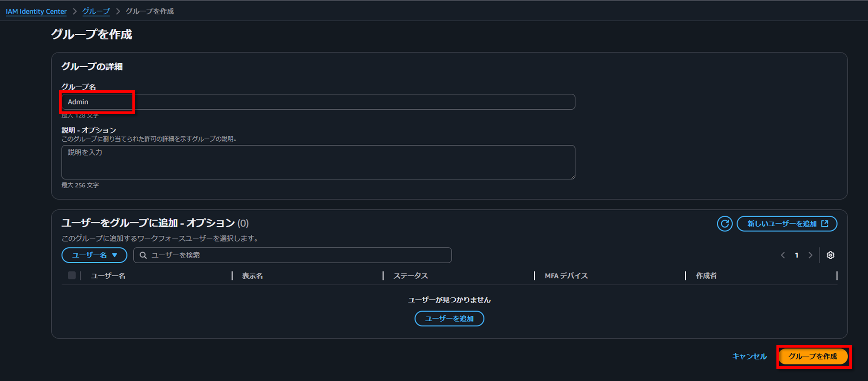Sort by 表示名 column header
868x381 pixels.
coord(252,276)
